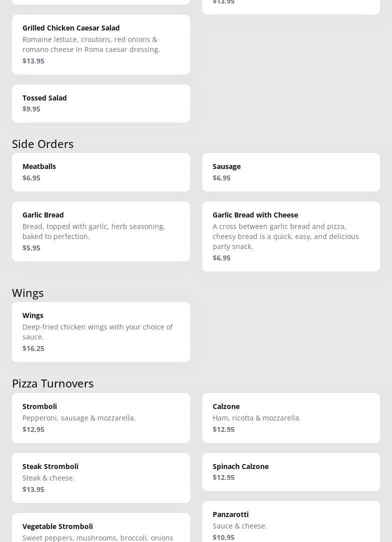Select the Steak Stromboli card
Viewport: 392px width, 542px height.
click(101, 478)
